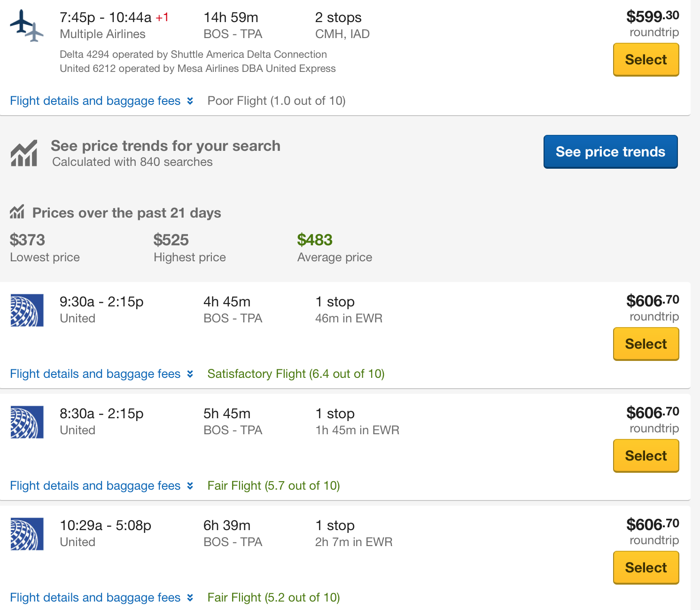Open the Fair Flight 5.2 rating
This screenshot has width=700, height=610.
[273, 598]
